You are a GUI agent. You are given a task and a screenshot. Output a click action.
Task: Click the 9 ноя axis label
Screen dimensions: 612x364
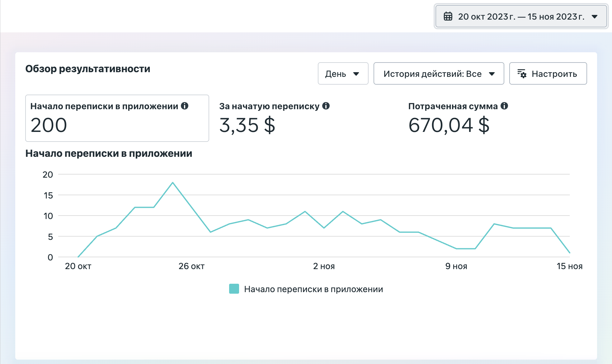click(456, 266)
